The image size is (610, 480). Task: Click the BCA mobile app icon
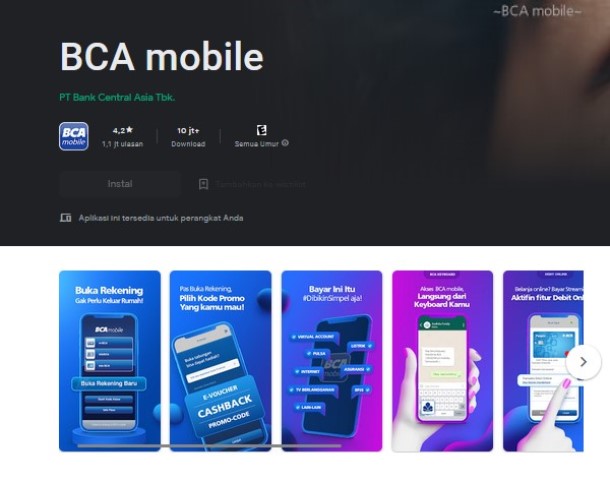pos(74,137)
